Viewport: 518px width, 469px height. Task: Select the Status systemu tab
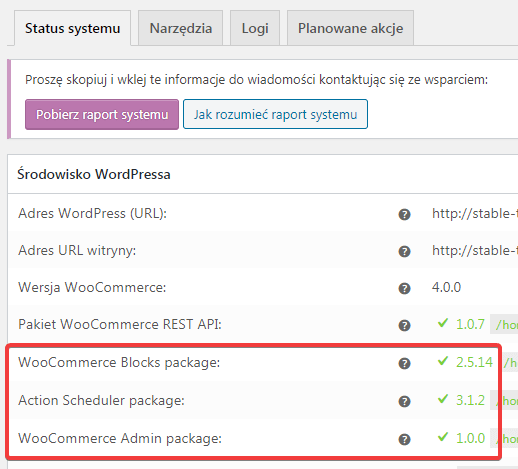[x=72, y=28]
